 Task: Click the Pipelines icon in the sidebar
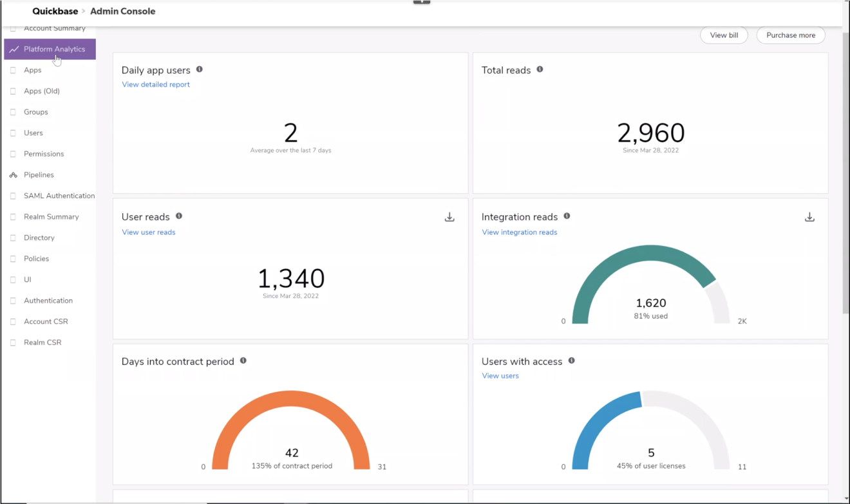[x=13, y=174]
